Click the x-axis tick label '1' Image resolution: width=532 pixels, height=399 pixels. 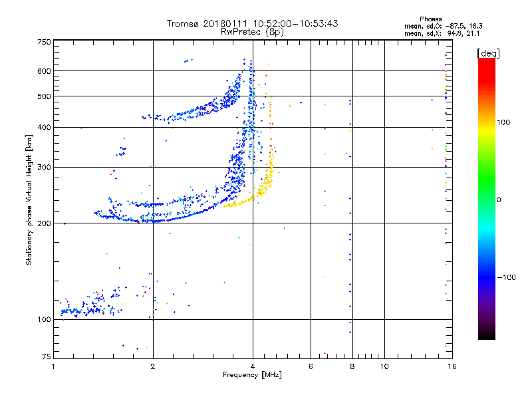coord(53,366)
